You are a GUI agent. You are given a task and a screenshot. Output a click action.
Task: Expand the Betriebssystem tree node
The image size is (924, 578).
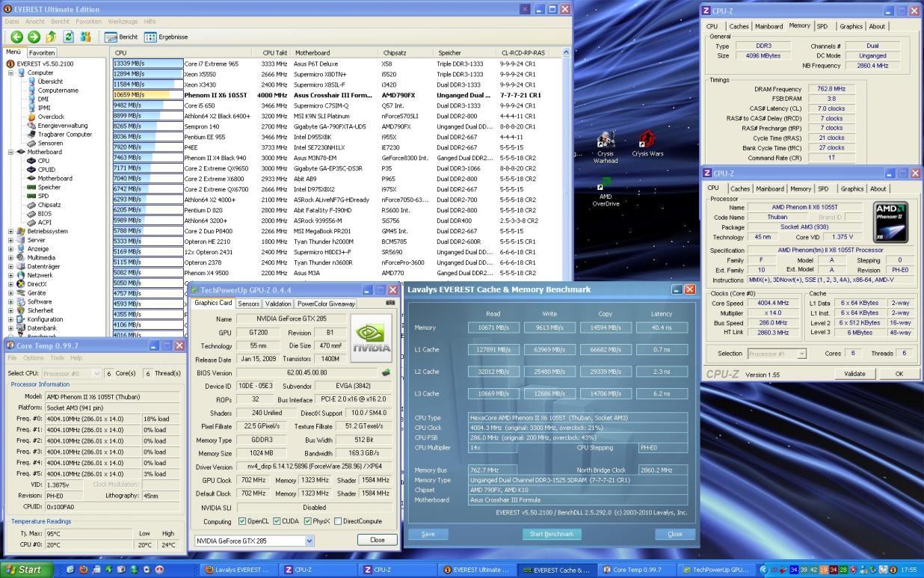(x=11, y=231)
